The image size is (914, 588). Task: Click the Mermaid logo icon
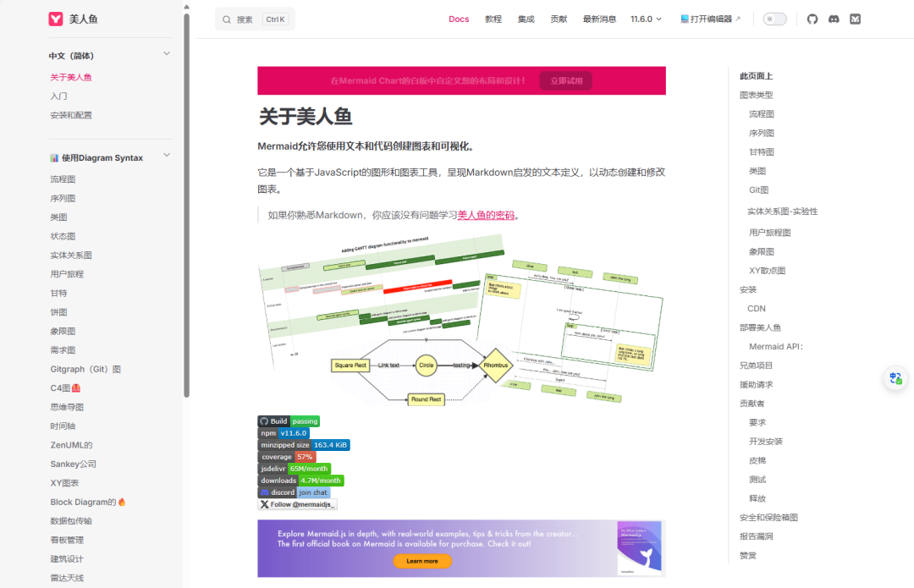click(55, 19)
